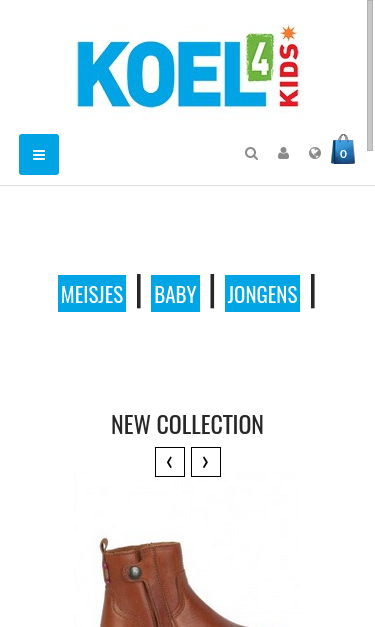Viewport: 375px width, 627px height.
Task: Open the shopping bag cart
Action: pyautogui.click(x=343, y=149)
